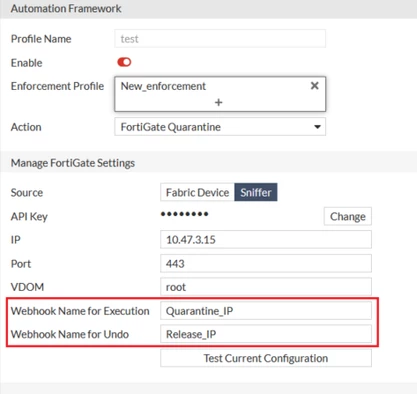Select Sniffer as source
This screenshot has width=417, height=394.
point(256,192)
